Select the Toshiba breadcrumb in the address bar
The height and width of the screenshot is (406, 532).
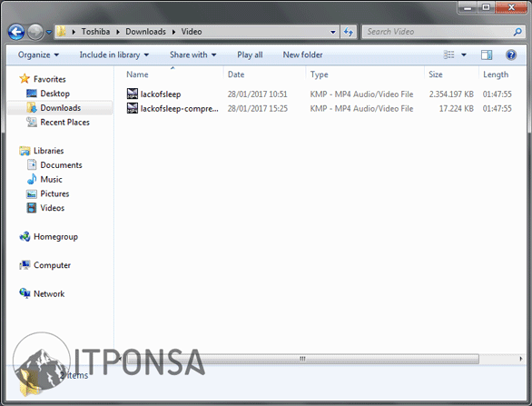(x=95, y=32)
